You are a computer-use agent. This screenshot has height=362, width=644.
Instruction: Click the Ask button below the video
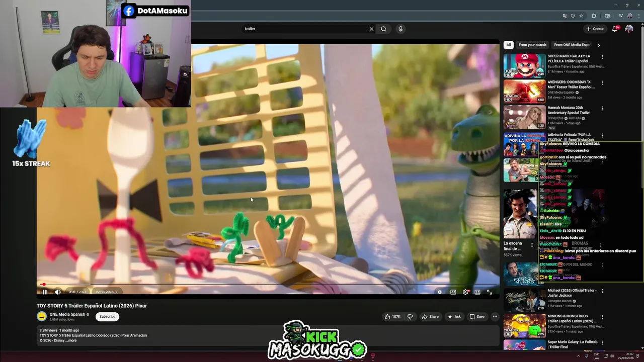pos(454,317)
